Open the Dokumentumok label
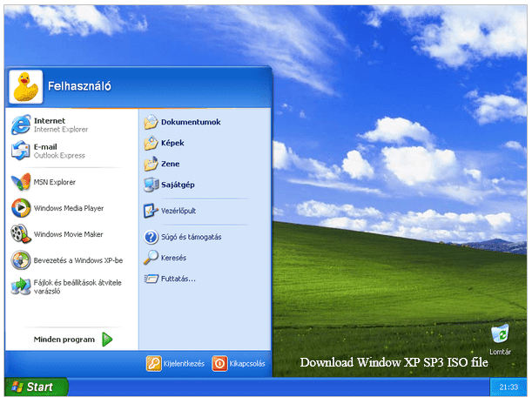The height and width of the screenshot is (404, 532). click(x=191, y=122)
